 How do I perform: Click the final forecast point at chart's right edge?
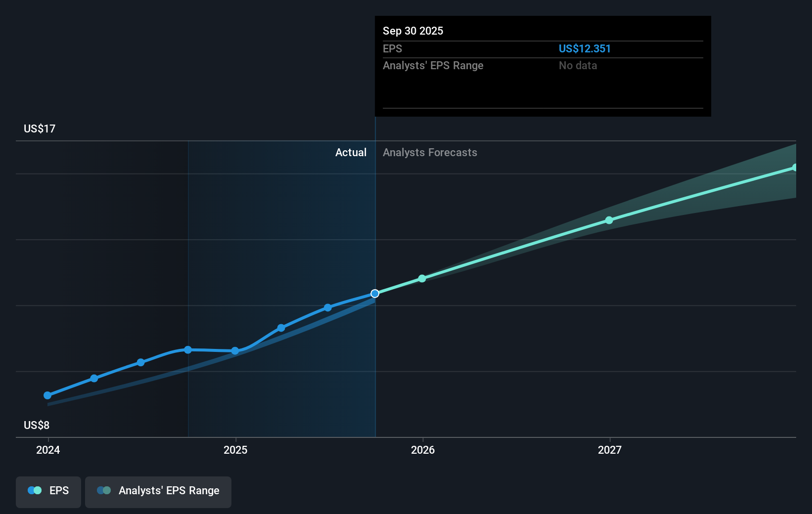[795, 167]
